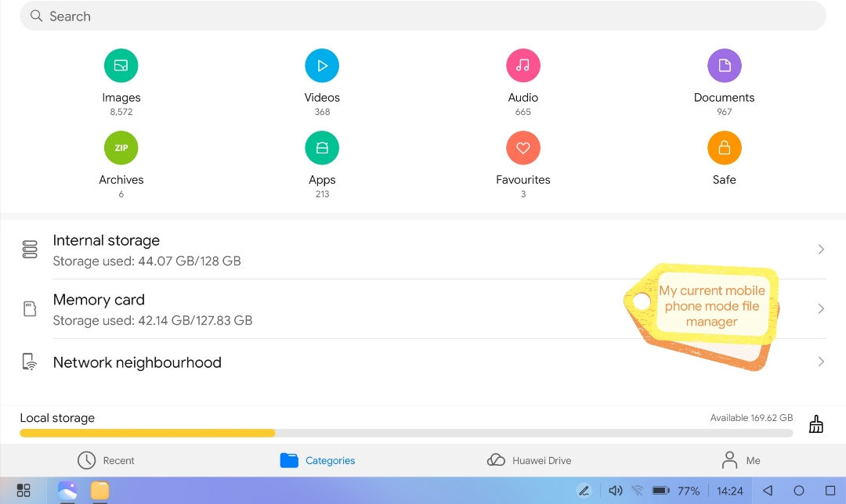Click the storage cleanup broom icon
This screenshot has height=504, width=846.
(815, 424)
